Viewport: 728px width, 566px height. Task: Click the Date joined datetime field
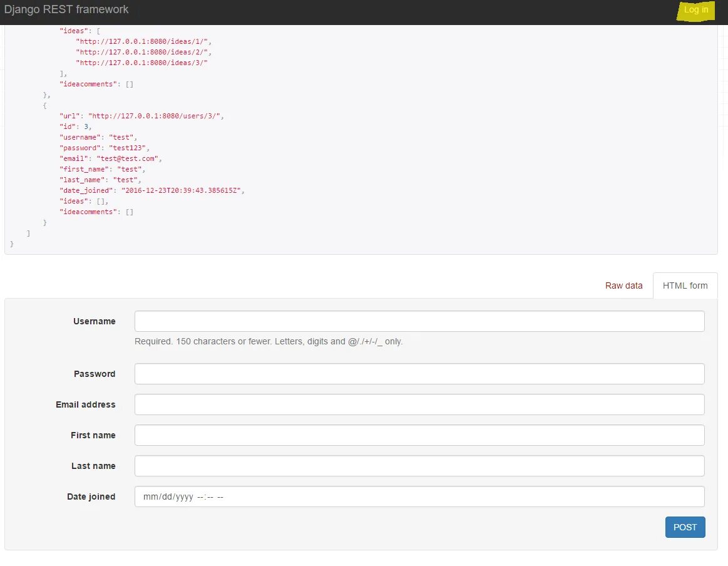pos(419,497)
